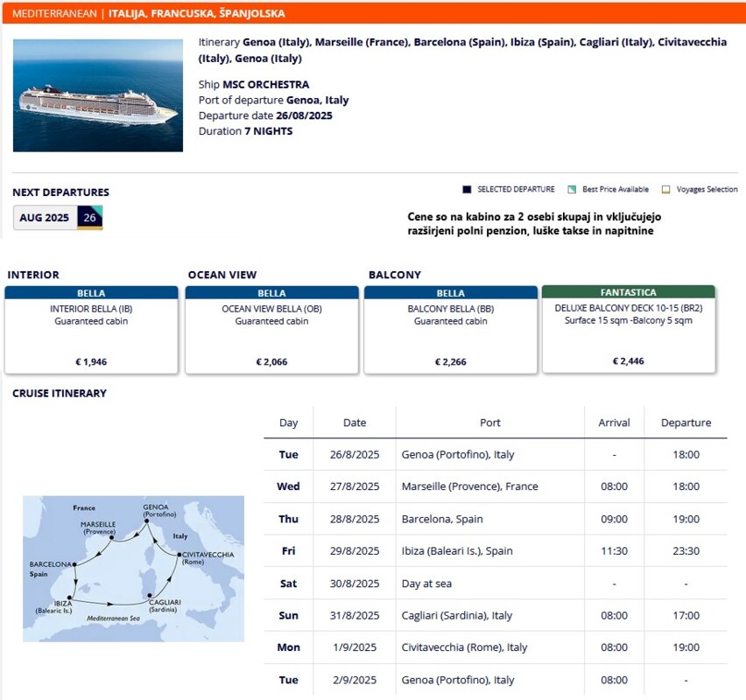746x700 pixels.
Task: Click the 26/8/2025 date cell
Action: pyautogui.click(x=355, y=455)
